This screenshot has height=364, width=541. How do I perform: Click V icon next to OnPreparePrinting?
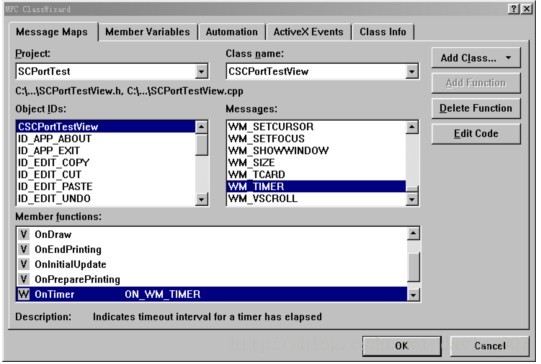(x=23, y=279)
